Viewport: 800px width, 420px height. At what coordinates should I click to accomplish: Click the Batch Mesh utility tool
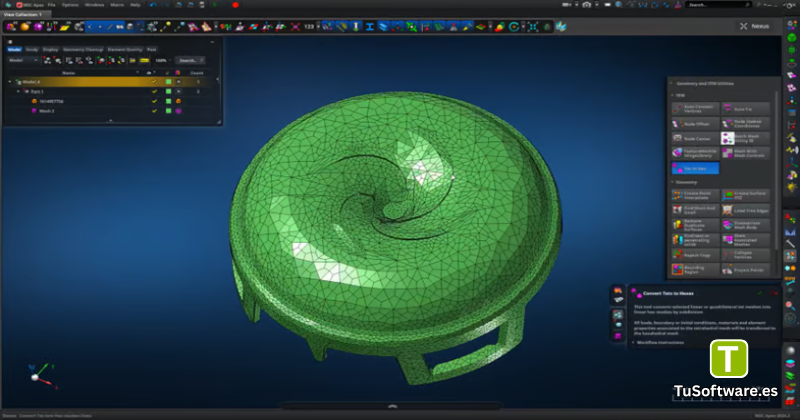tap(745, 138)
